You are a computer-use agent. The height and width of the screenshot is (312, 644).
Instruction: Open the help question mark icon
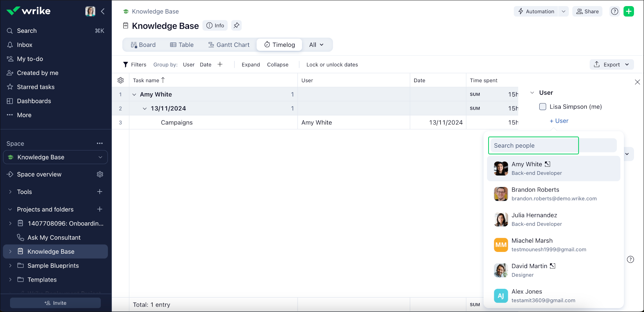[x=614, y=11]
